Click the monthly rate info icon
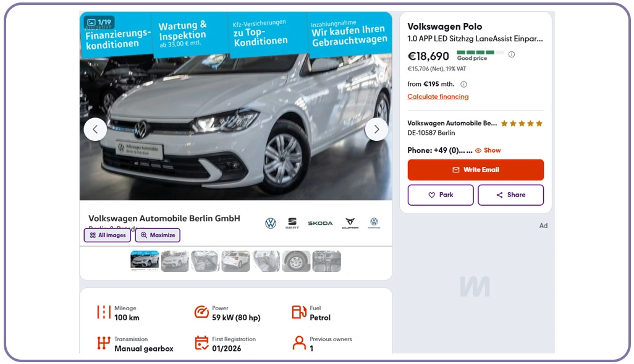 [464, 84]
